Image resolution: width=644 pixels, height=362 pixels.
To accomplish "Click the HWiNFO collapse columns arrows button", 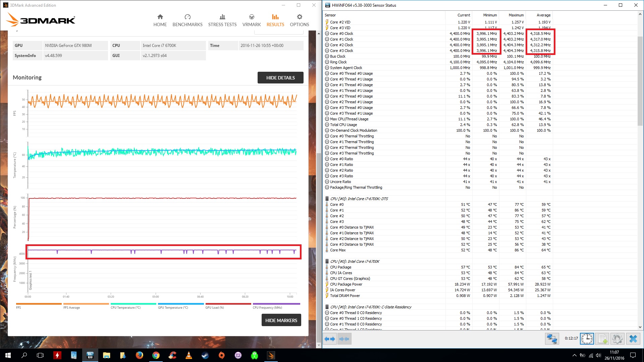I will click(x=344, y=339).
